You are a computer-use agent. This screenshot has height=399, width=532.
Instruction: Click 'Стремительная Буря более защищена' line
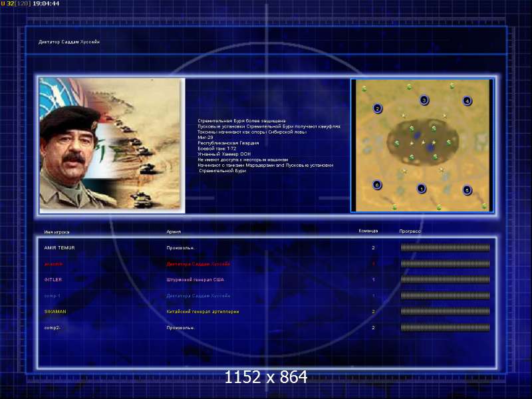click(241, 121)
